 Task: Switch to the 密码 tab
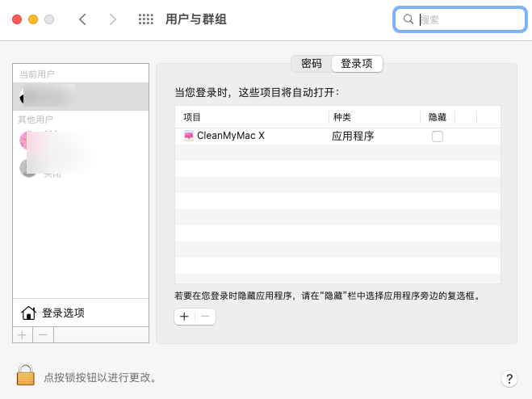pyautogui.click(x=311, y=64)
